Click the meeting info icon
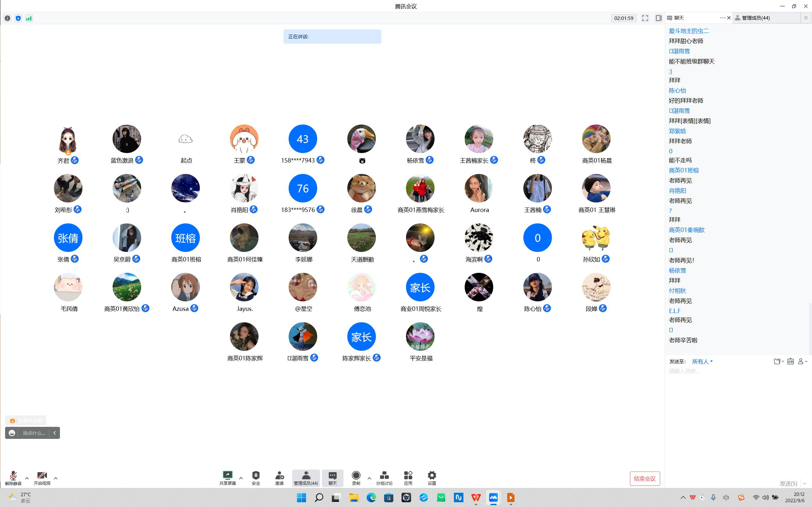The image size is (812, 507). click(7, 18)
